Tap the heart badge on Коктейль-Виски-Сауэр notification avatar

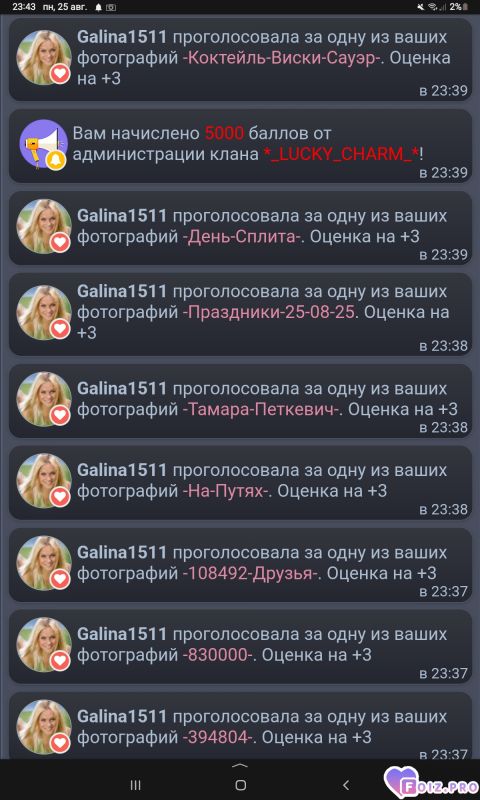60,74
